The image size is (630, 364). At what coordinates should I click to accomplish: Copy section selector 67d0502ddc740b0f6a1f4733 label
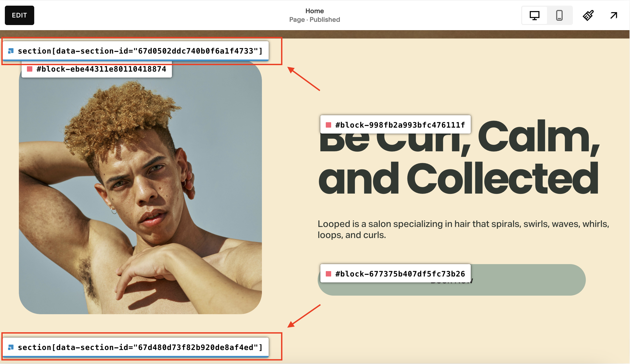pyautogui.click(x=140, y=51)
